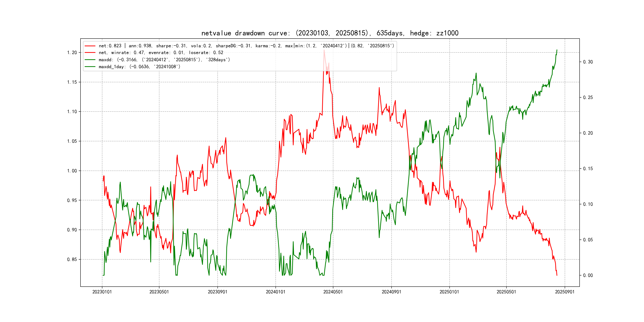Click green swatch beside 'maxdd: (-0.3166' legend
The width and height of the screenshot is (644, 322).
click(x=90, y=60)
